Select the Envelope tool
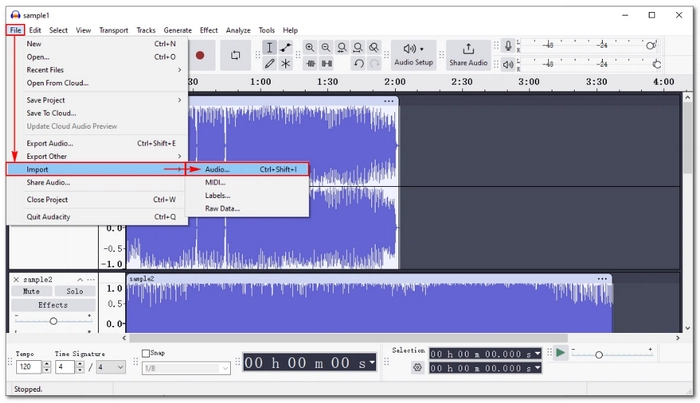Screen dimensions: 700x403 pyautogui.click(x=286, y=48)
